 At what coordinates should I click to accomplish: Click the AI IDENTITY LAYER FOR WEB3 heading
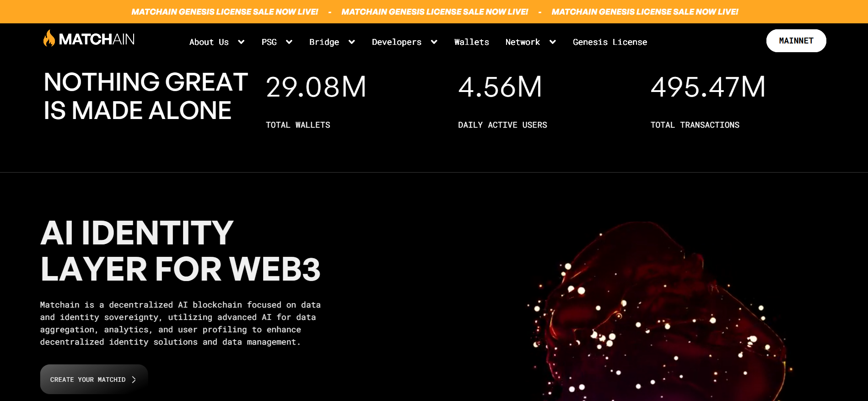(180, 250)
